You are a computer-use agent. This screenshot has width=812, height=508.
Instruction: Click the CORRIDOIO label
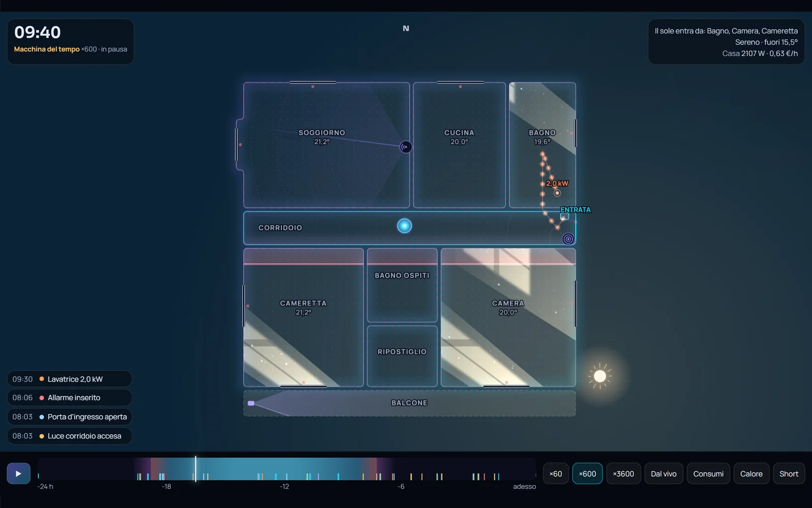pyautogui.click(x=280, y=228)
